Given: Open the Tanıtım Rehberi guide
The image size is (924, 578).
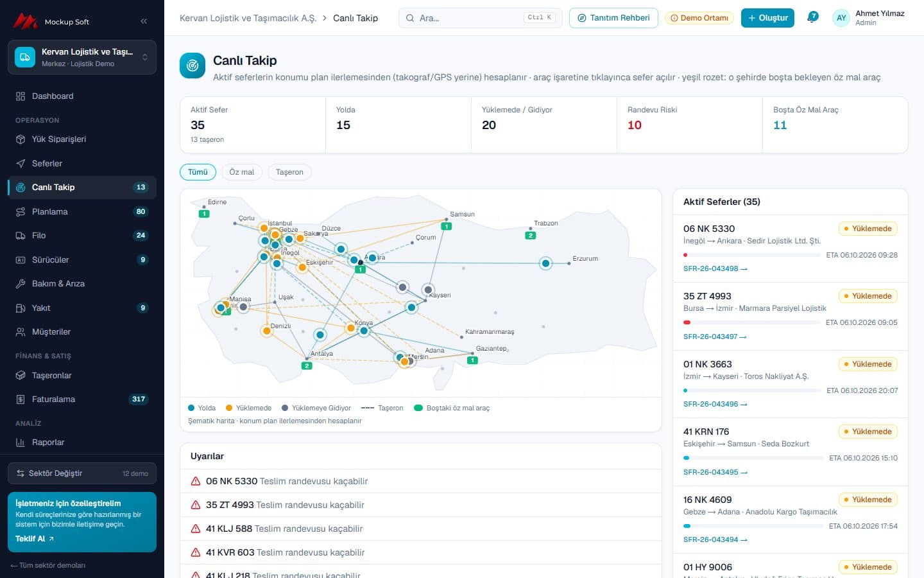Looking at the screenshot, I should 613,18.
